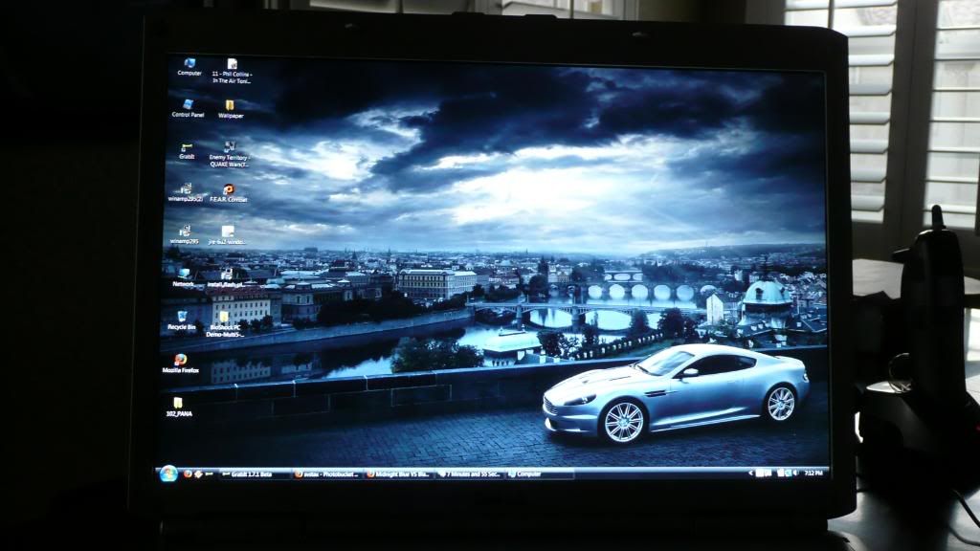The height and width of the screenshot is (551, 980).
Task: Switch to the Midnight Blue VS taskbar window
Action: [x=398, y=474]
